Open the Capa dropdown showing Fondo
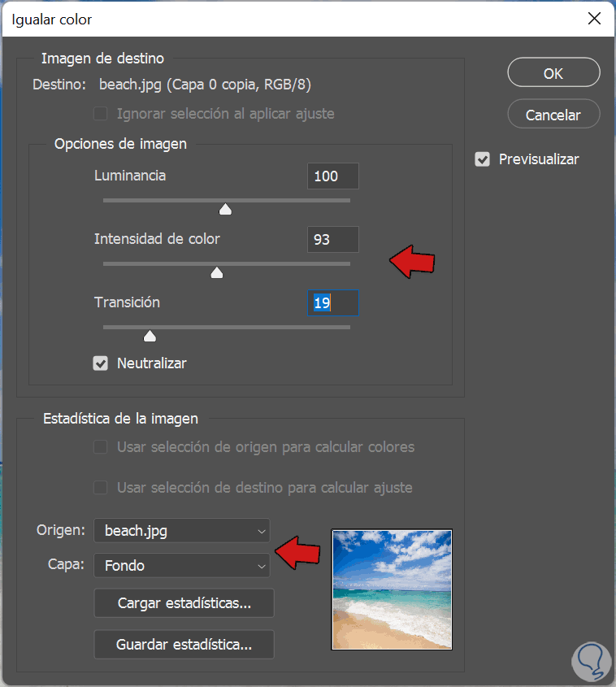This screenshot has width=616, height=687. pos(181,565)
